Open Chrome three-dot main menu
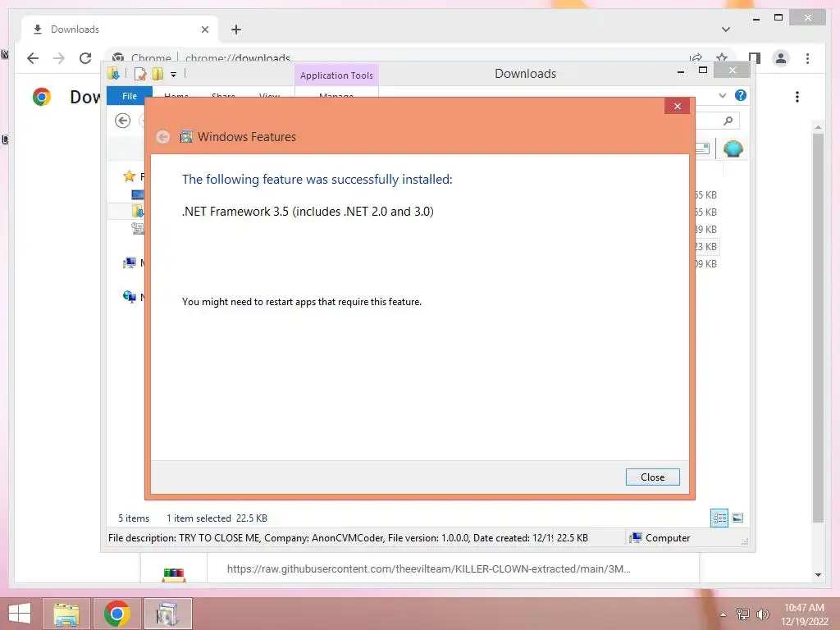This screenshot has height=630, width=840. tap(807, 58)
